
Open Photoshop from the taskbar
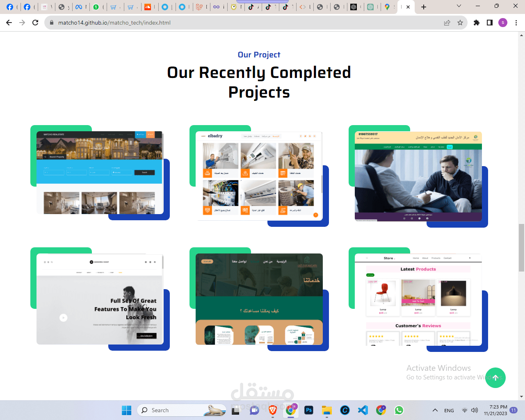click(309, 410)
